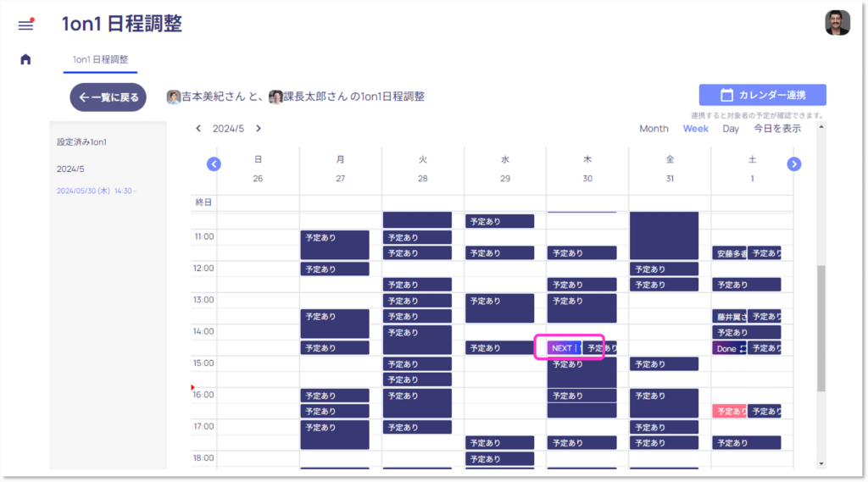Open the user profile avatar
Image resolution: width=868 pixels, height=482 pixels.
[x=837, y=23]
